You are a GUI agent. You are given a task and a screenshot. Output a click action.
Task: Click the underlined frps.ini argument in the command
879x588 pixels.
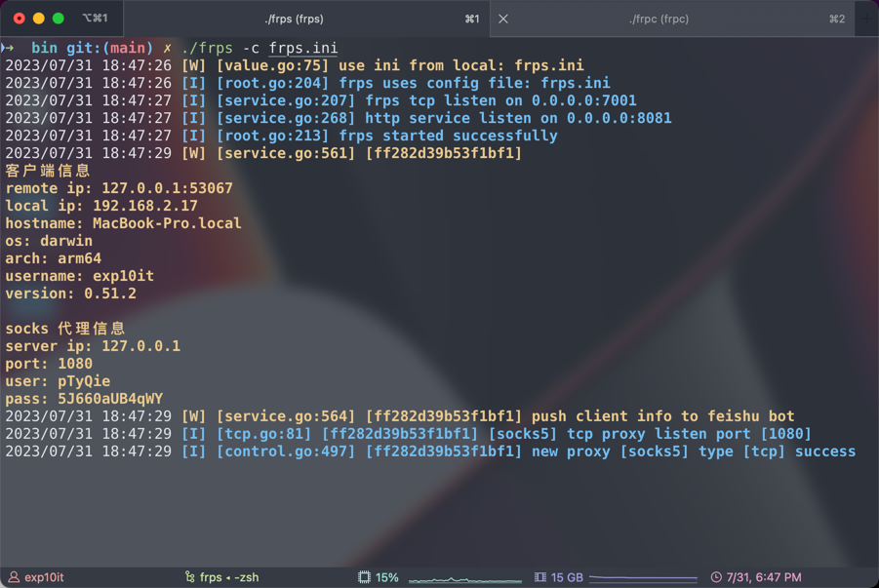click(303, 48)
